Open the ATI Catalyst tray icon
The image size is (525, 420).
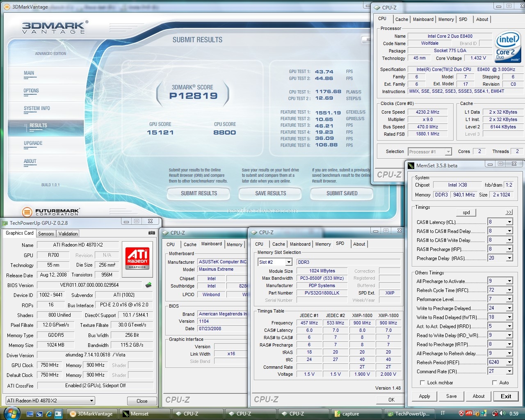pos(469,413)
